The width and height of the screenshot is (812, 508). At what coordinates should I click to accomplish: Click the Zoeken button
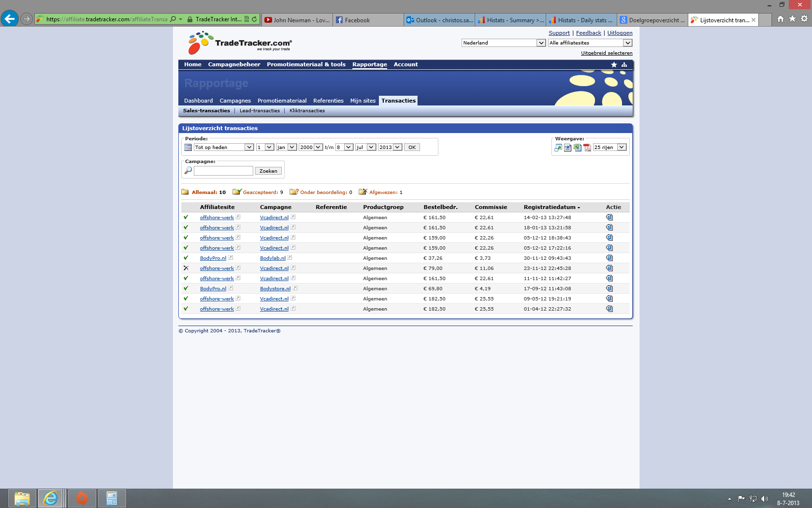point(268,171)
